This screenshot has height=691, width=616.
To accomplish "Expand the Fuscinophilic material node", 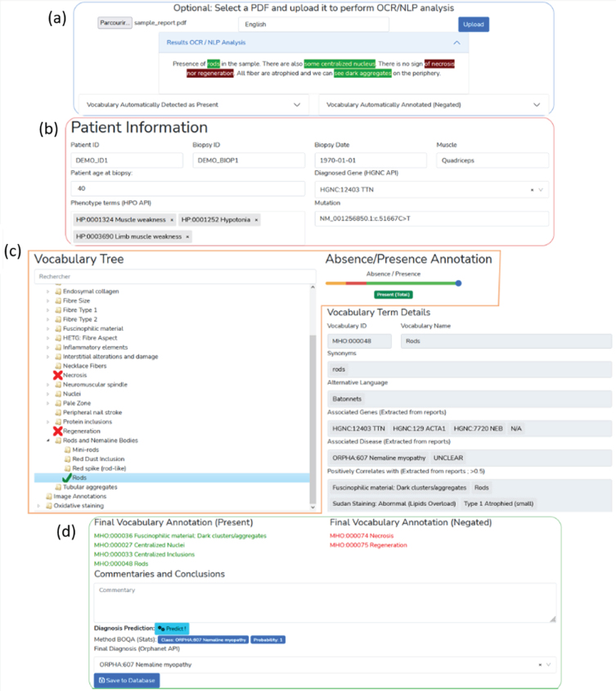I will click(x=47, y=329).
